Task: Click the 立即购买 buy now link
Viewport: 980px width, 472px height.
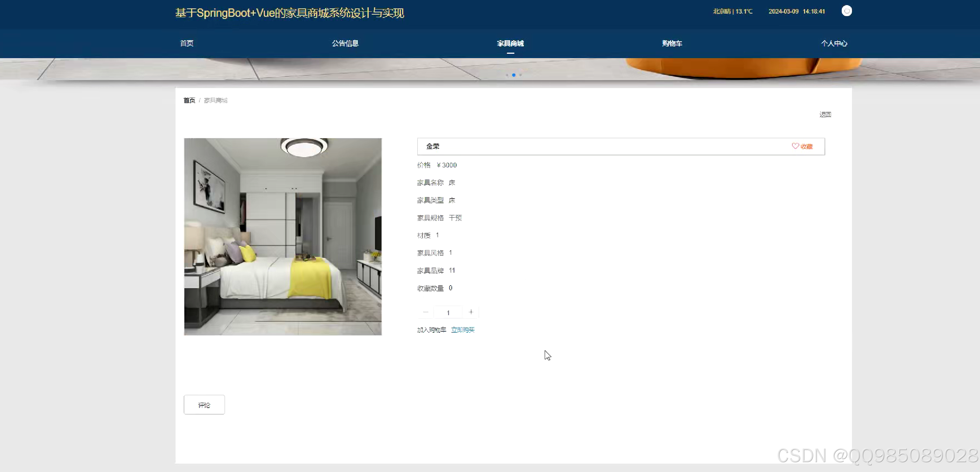Action: [x=463, y=330]
